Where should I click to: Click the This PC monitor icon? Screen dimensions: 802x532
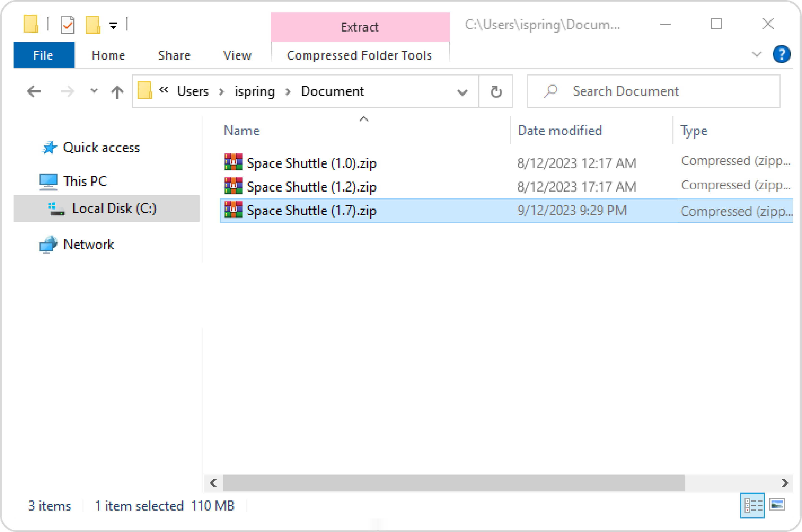click(x=48, y=182)
